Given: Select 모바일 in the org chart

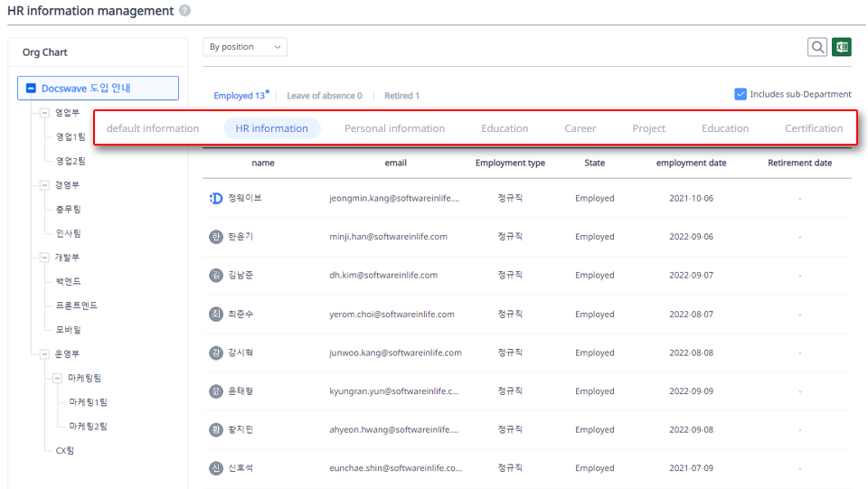Looking at the screenshot, I should tap(68, 330).
